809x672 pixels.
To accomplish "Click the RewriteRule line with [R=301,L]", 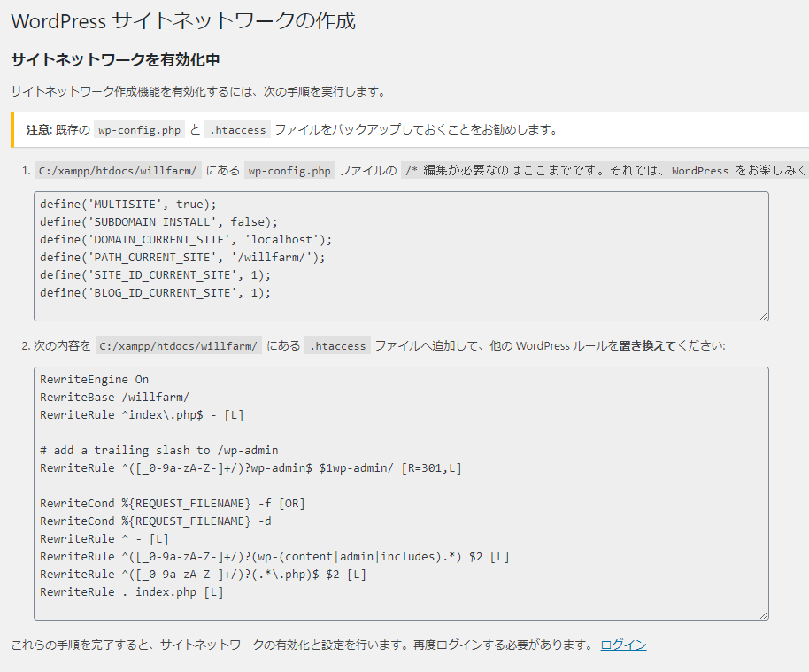I will tap(250, 468).
